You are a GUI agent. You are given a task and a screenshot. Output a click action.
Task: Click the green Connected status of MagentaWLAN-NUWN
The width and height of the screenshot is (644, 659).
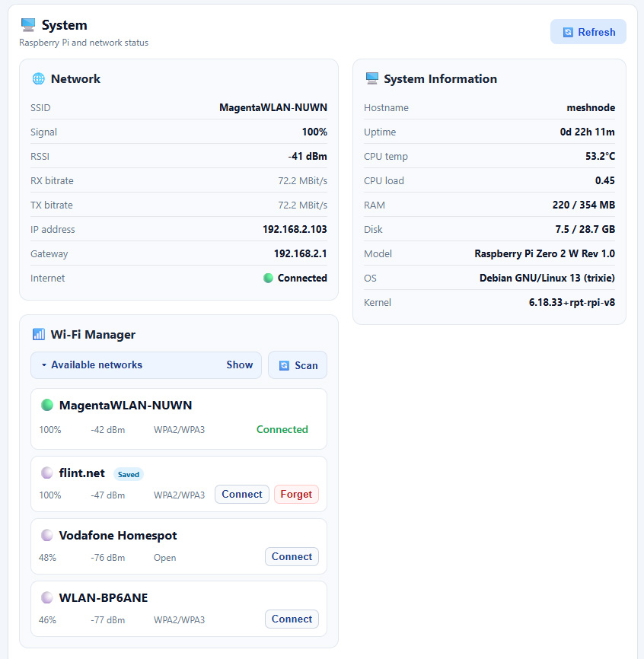[282, 429]
